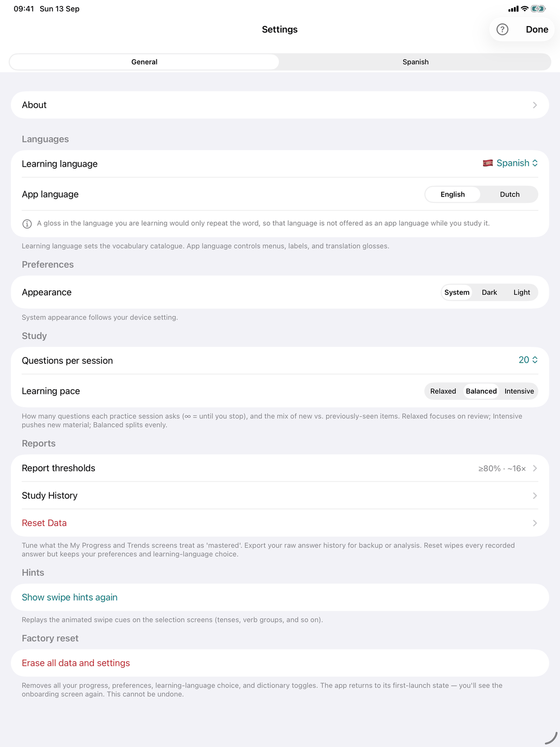Image resolution: width=560 pixels, height=747 pixels.
Task: Tap the Reset Data chevron arrow
Action: coord(534,523)
